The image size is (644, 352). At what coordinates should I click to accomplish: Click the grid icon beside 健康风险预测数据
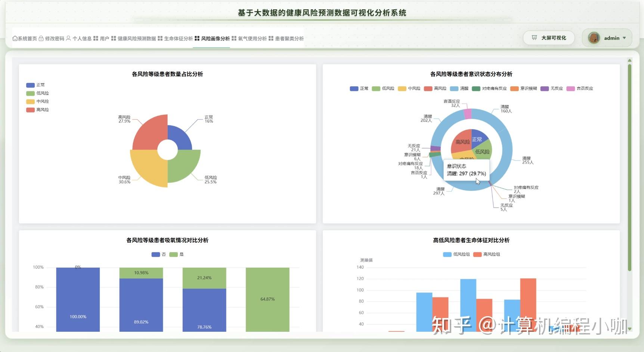click(114, 38)
